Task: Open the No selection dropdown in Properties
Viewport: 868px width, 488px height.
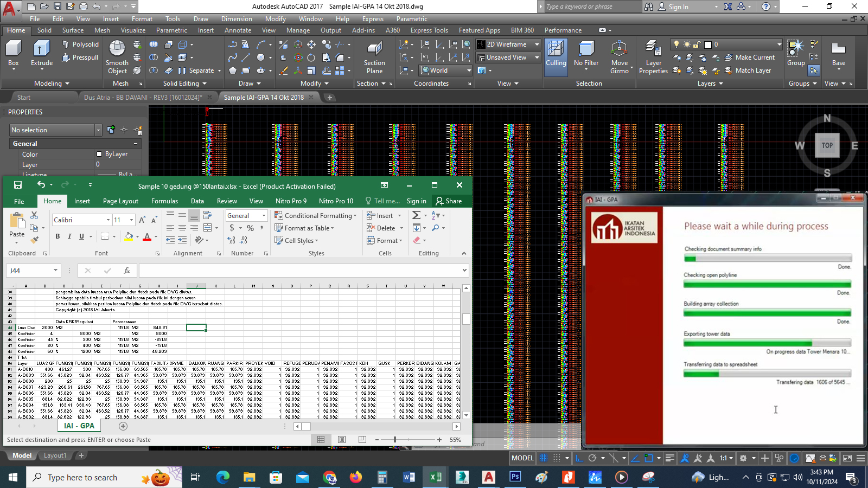Action: (98, 130)
